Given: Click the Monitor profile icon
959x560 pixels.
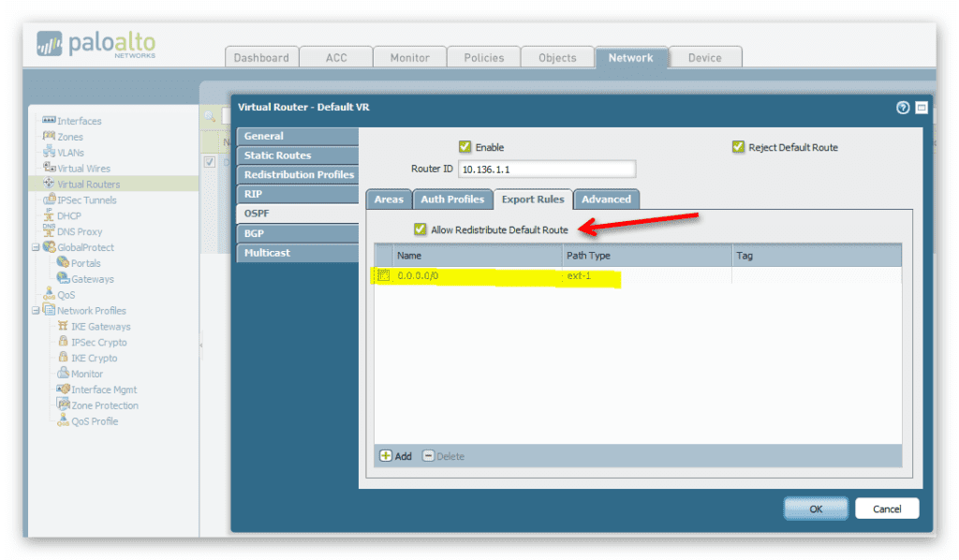Looking at the screenshot, I should 63,373.
